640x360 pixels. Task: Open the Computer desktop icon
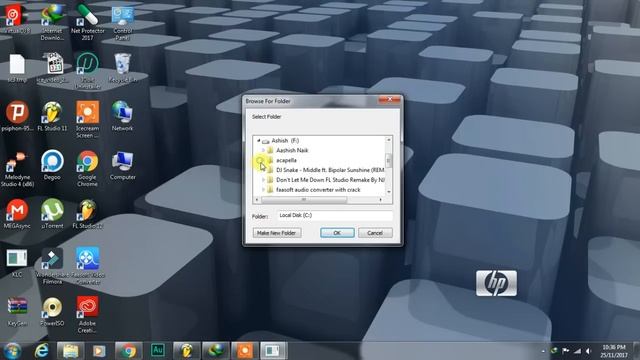tap(122, 165)
